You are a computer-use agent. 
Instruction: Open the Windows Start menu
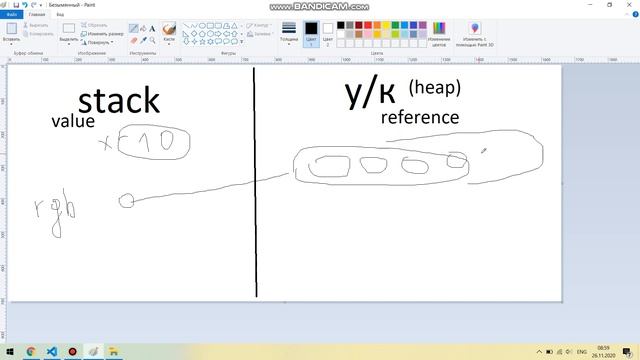click(x=10, y=351)
